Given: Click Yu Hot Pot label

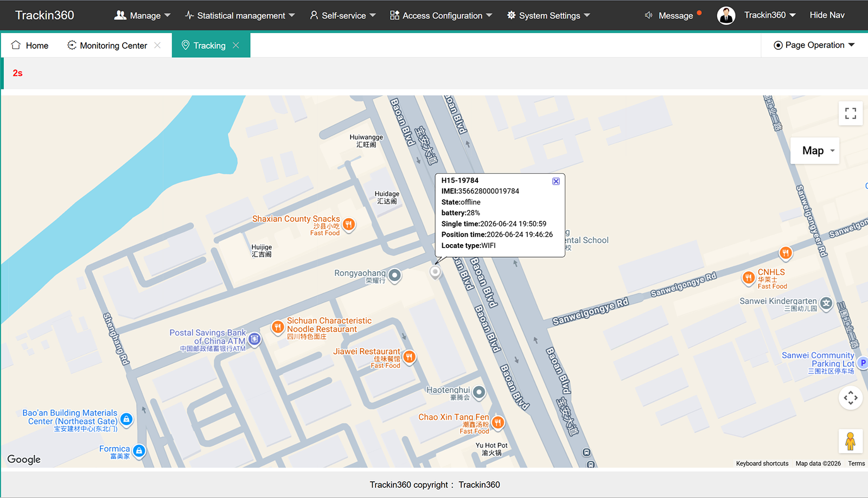Looking at the screenshot, I should coord(492,449).
